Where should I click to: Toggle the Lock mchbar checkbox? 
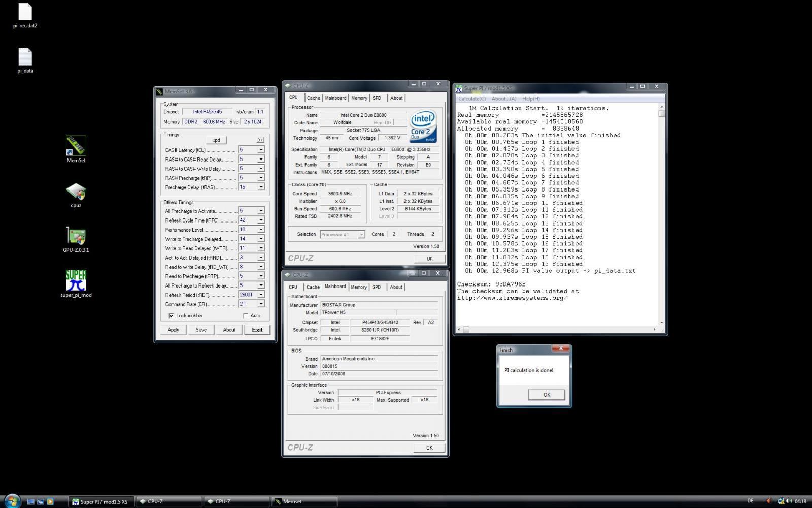[171, 316]
